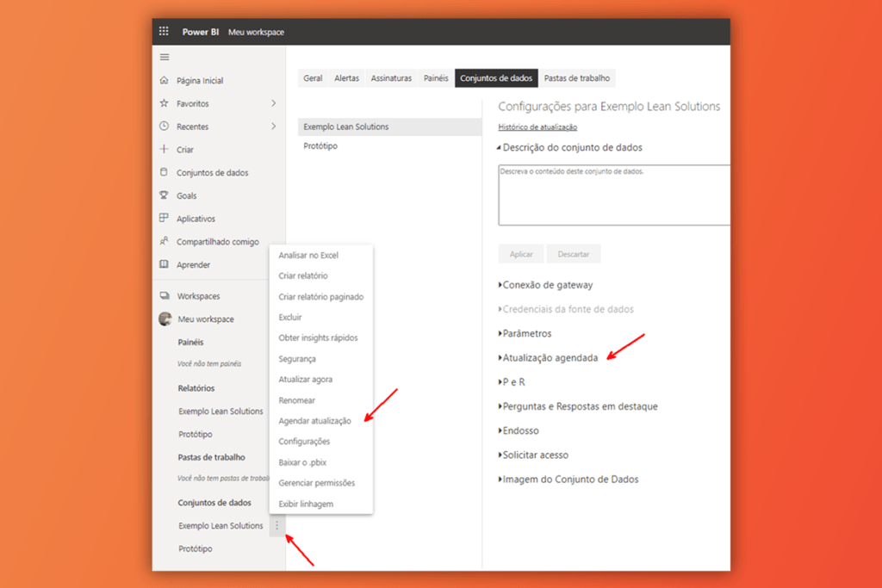
Task: Open the Aplicativos icon in sidebar
Action: click(x=165, y=218)
